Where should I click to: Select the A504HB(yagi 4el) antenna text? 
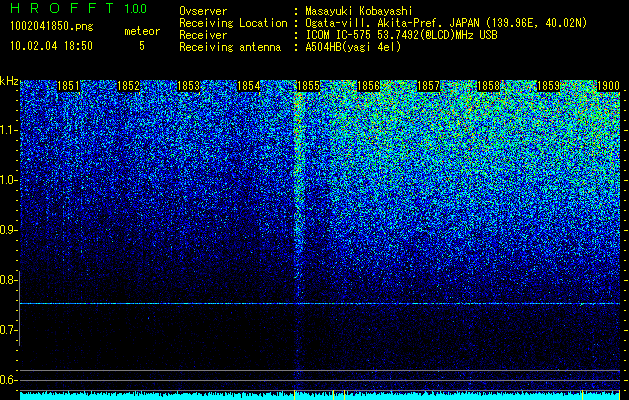coord(353,47)
